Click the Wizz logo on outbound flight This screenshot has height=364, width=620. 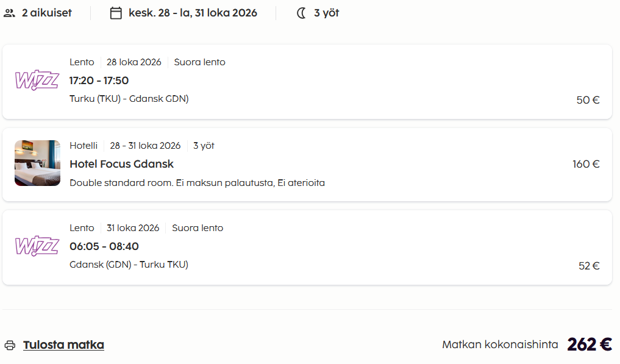tap(37, 80)
